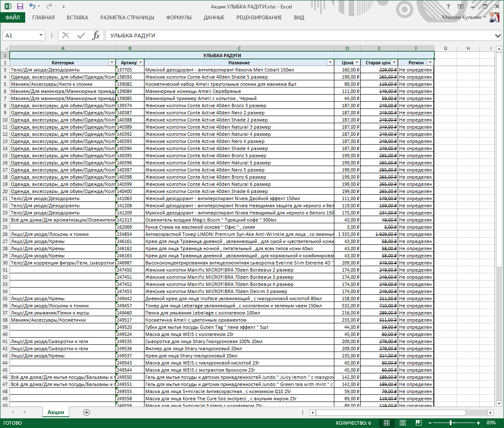
Task: Select cell 'Макияж/Аксессуары/Косметички'
Action: (63, 320)
